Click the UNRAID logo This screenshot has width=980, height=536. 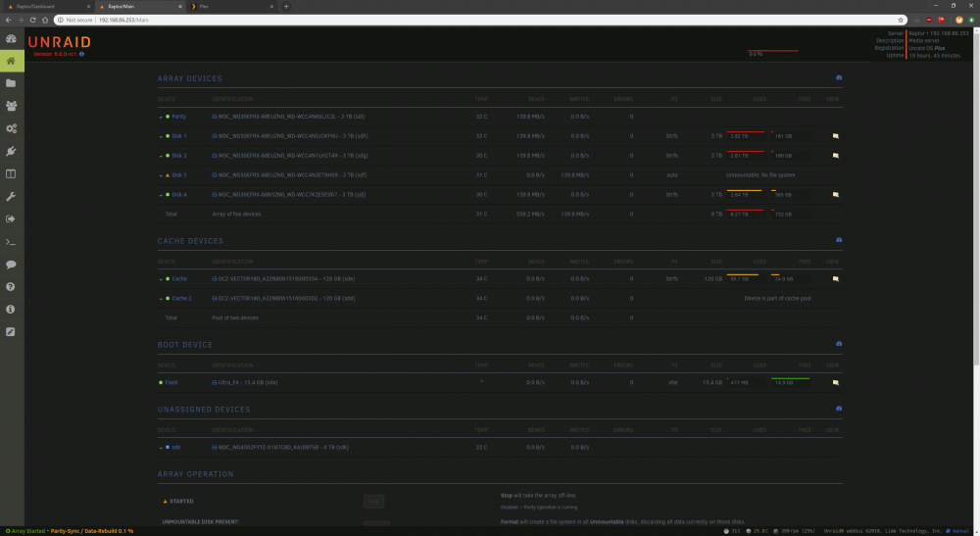coord(60,42)
